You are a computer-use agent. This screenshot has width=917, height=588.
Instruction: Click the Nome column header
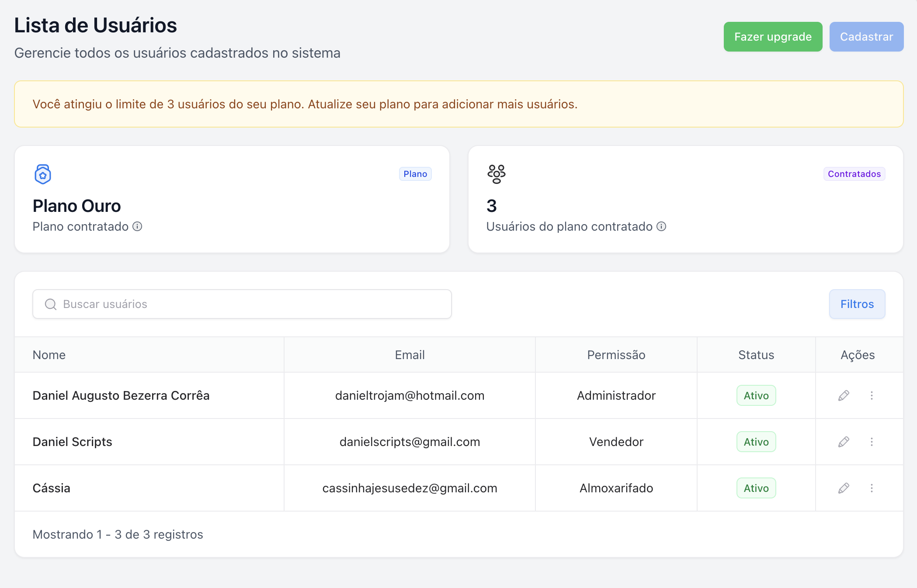[49, 355]
